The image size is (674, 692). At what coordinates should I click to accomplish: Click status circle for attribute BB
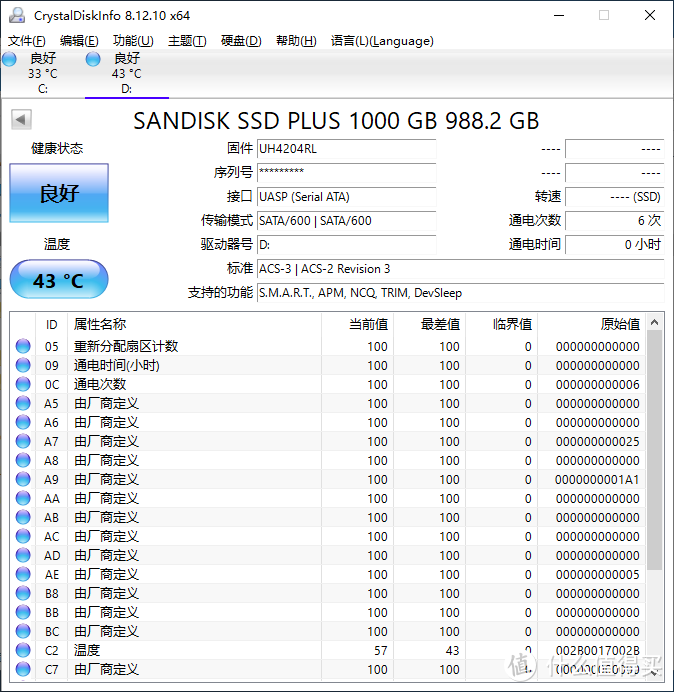click(23, 612)
